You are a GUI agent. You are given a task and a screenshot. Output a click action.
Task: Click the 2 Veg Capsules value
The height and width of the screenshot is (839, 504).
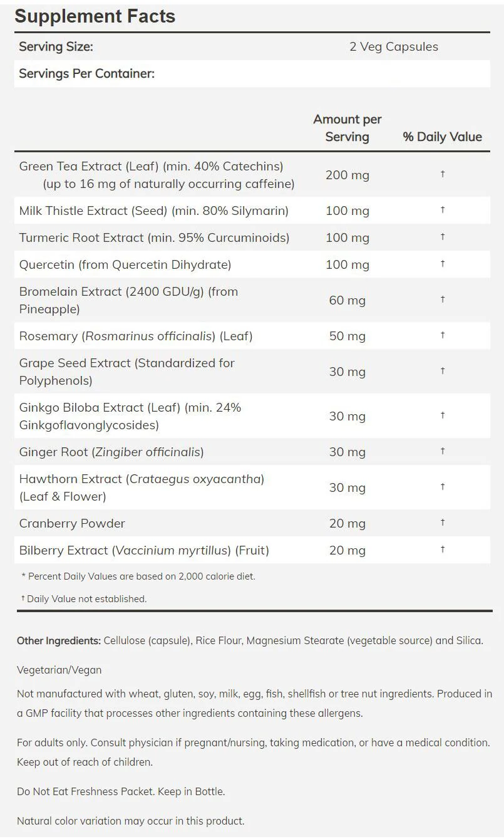point(394,46)
